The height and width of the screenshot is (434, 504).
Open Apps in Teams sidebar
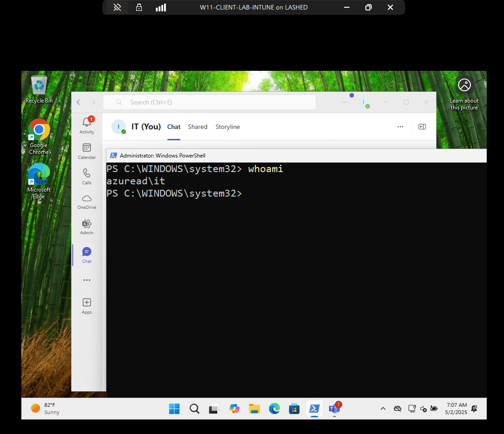(87, 306)
